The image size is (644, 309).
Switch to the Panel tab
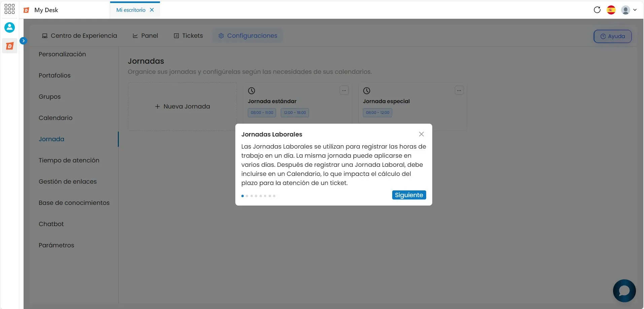point(145,35)
